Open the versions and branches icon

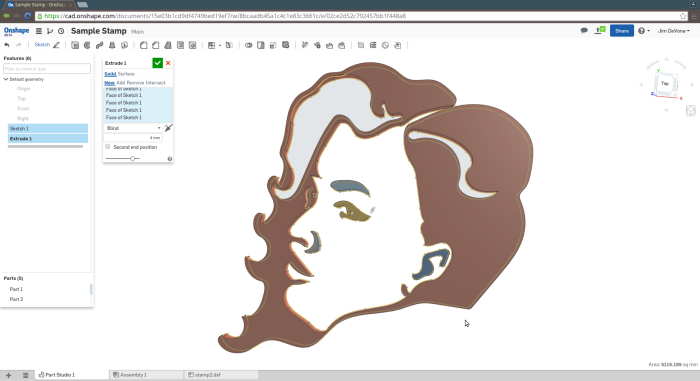pyautogui.click(x=50, y=31)
